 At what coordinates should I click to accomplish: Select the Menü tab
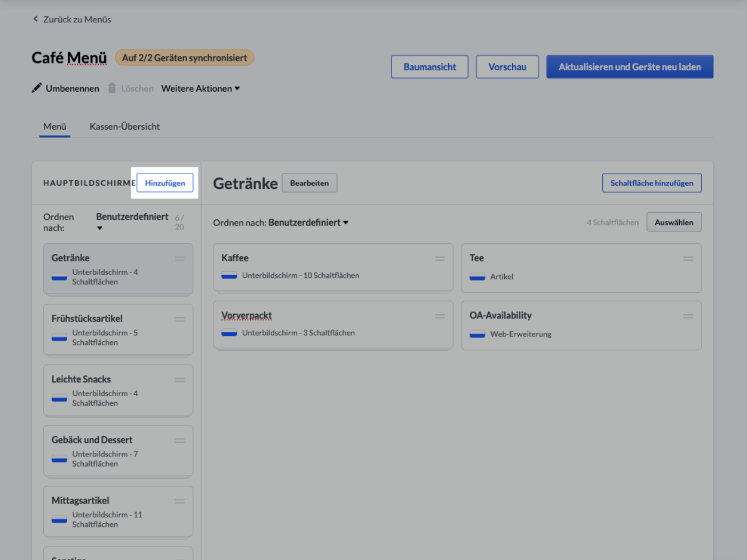55,126
